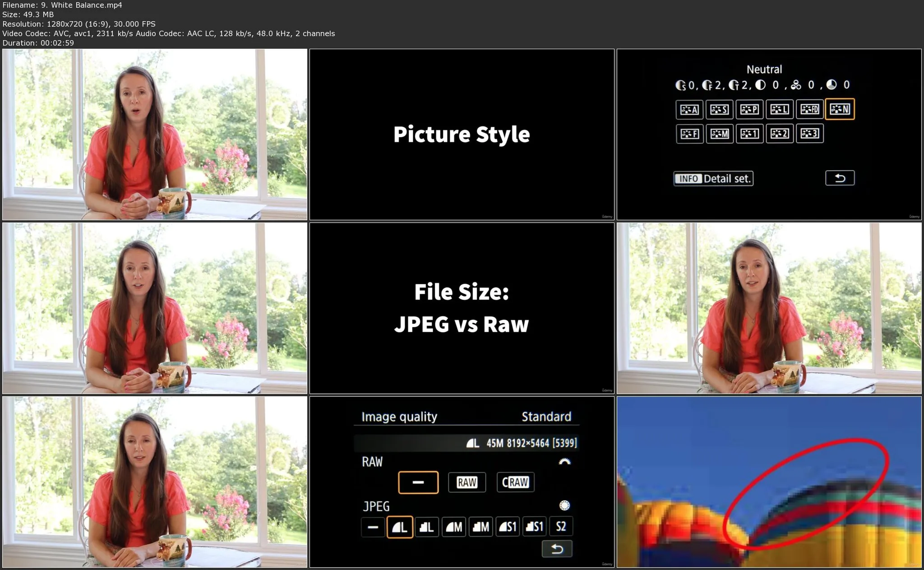Pick the Landscape (L) picture style icon
The image size is (924, 570).
pos(779,109)
